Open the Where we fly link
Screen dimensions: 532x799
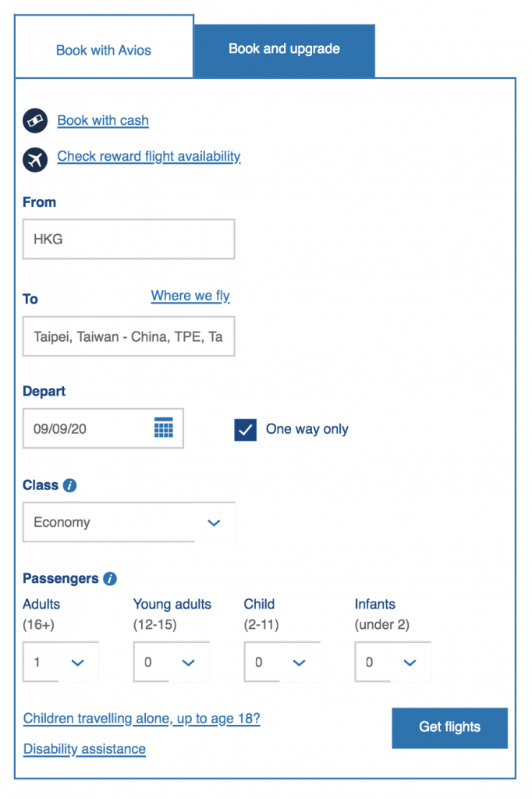pyautogui.click(x=190, y=296)
